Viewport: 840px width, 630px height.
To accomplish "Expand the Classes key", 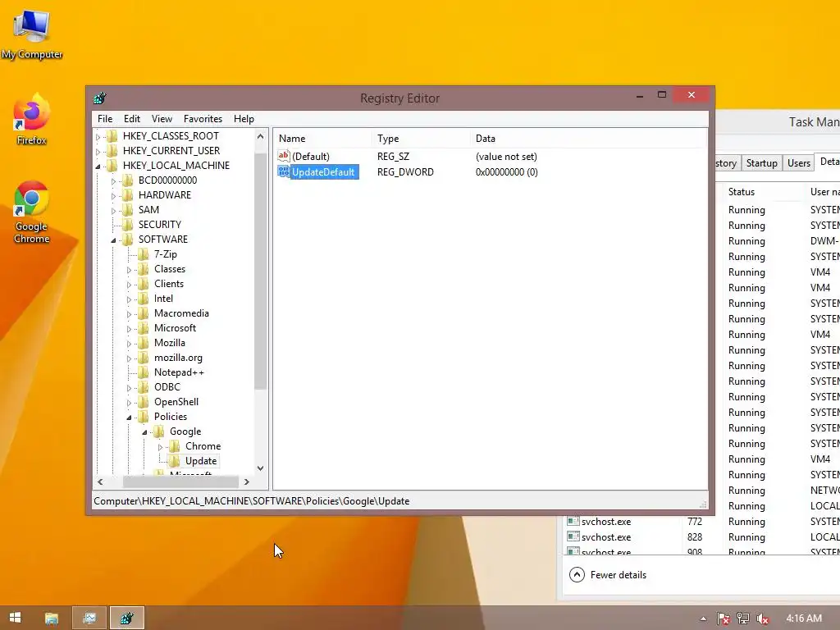I will coord(129,270).
